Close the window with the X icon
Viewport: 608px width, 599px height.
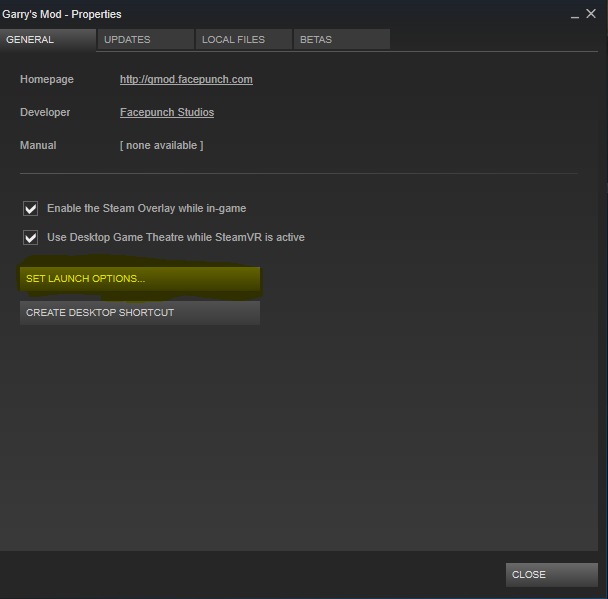[591, 14]
